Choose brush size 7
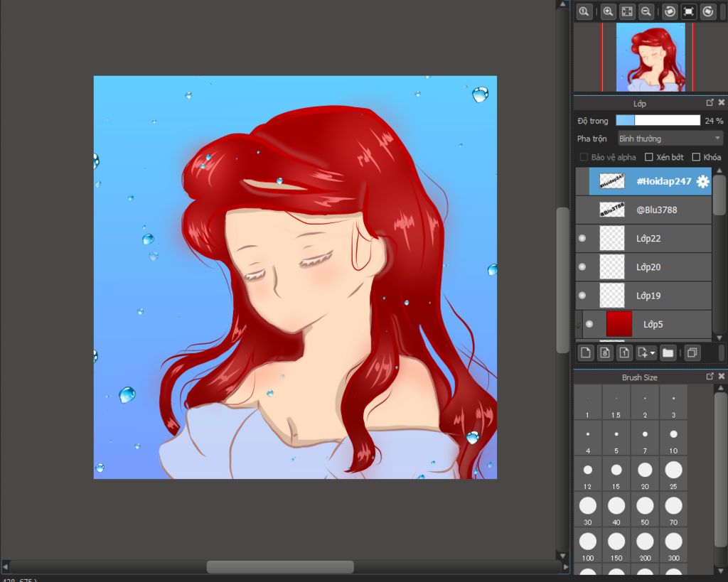 click(645, 438)
